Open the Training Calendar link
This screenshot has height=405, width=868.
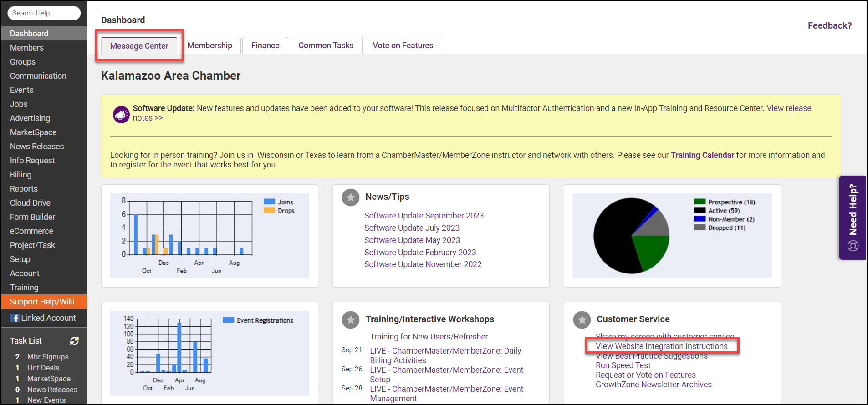point(702,155)
